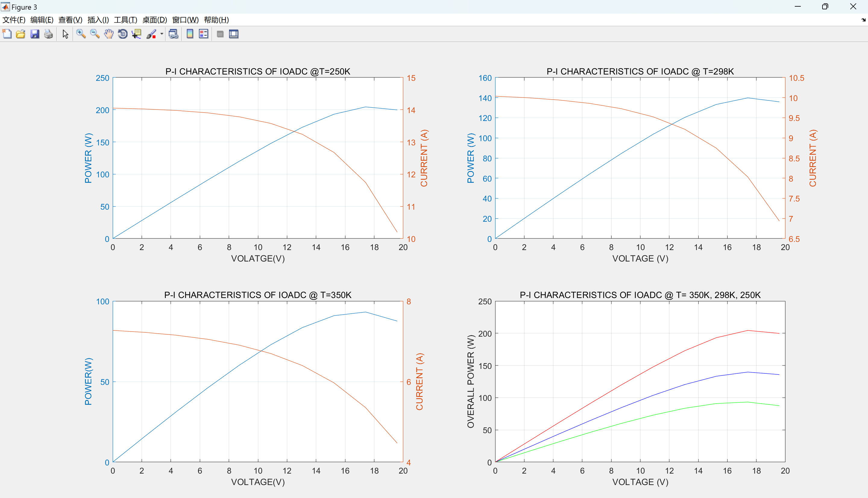Image resolution: width=868 pixels, height=498 pixels.
Task: Activate the Zoom Out tool
Action: (95, 34)
